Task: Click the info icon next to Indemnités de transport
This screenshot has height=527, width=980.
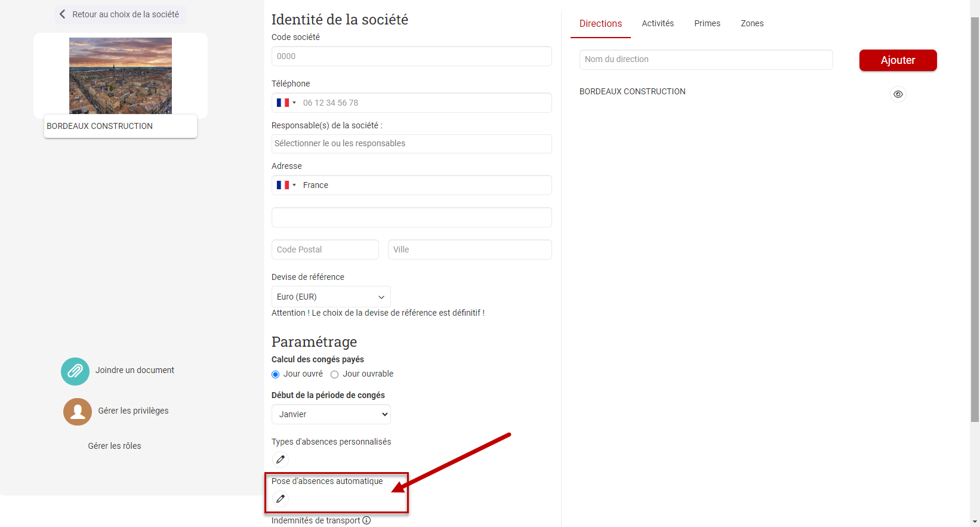Action: (x=366, y=520)
